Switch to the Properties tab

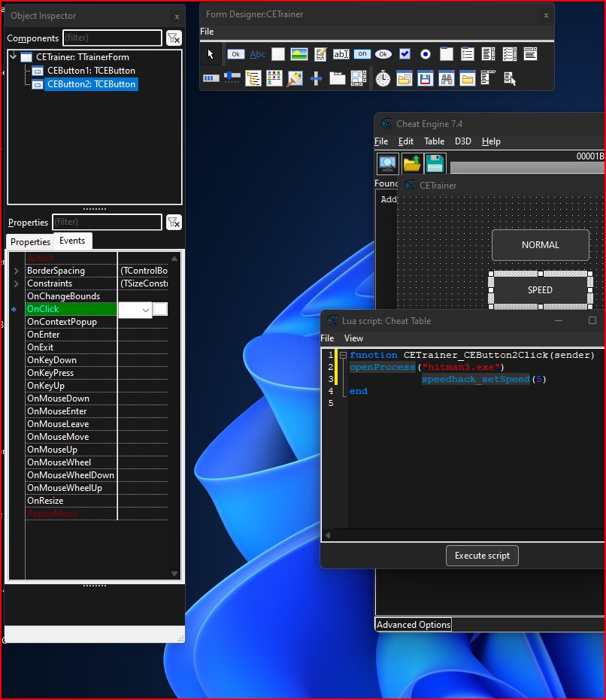point(30,242)
